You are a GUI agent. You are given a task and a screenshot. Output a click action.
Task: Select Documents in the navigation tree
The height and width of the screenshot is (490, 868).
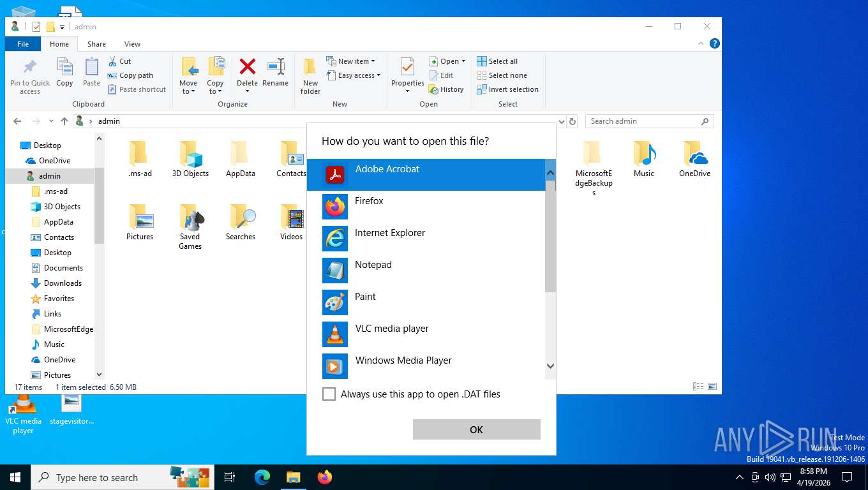tap(63, 268)
